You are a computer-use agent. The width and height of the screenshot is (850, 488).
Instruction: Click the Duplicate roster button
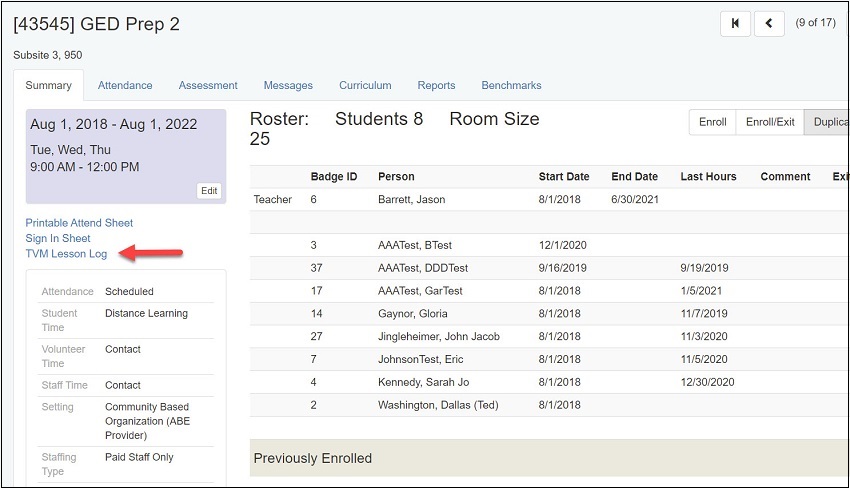click(x=827, y=122)
